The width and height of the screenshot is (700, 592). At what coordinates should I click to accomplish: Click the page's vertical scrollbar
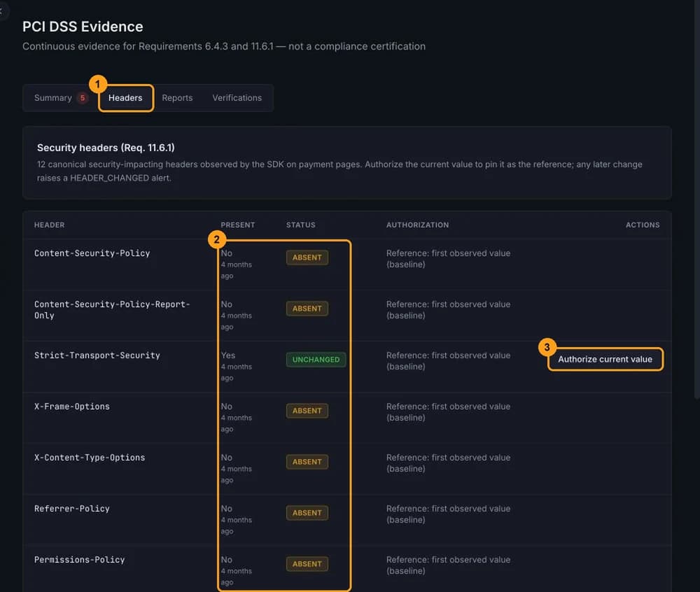697,201
